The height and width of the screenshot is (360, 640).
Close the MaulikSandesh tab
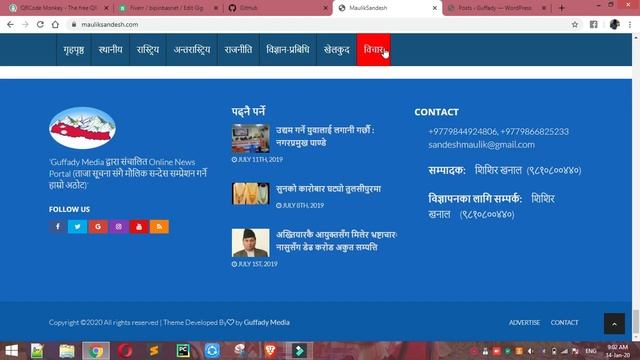[x=435, y=8]
